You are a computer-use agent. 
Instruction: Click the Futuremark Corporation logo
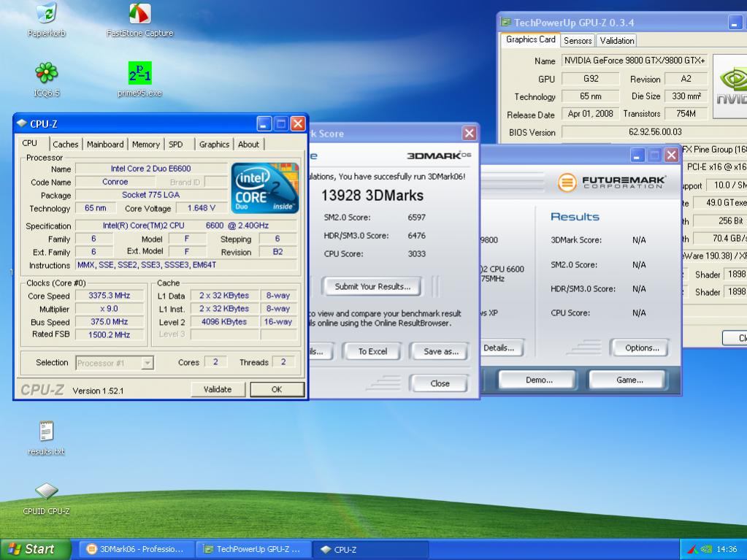[612, 183]
